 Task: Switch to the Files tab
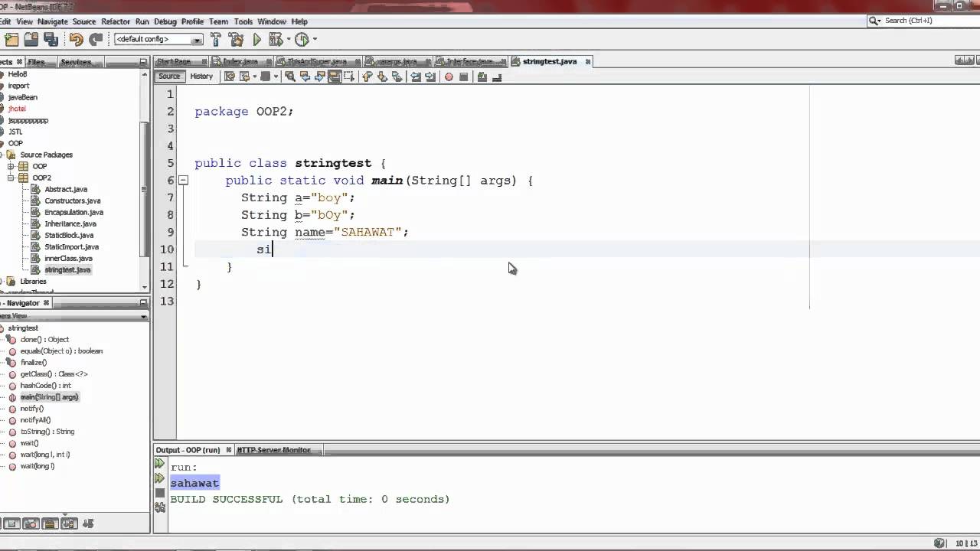coord(36,62)
